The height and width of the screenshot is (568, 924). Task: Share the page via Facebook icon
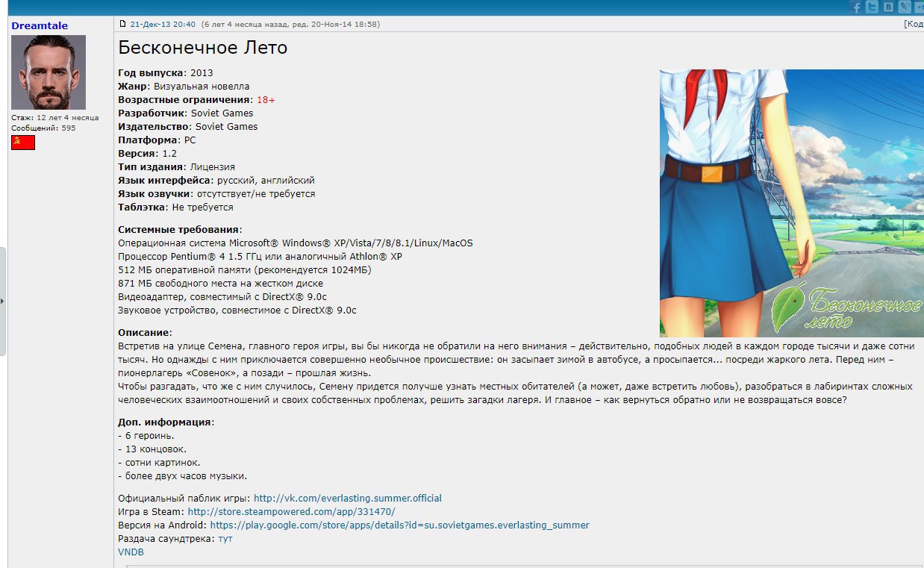(856, 7)
